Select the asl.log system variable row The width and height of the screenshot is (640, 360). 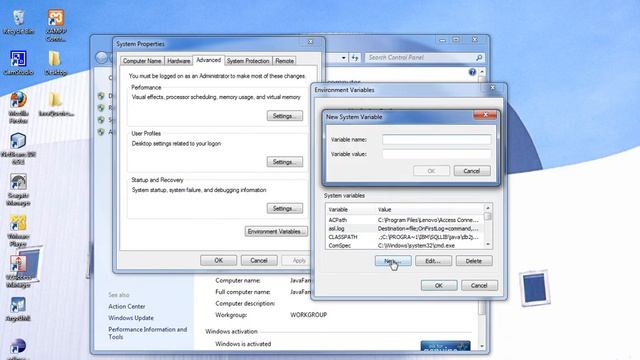click(404, 229)
